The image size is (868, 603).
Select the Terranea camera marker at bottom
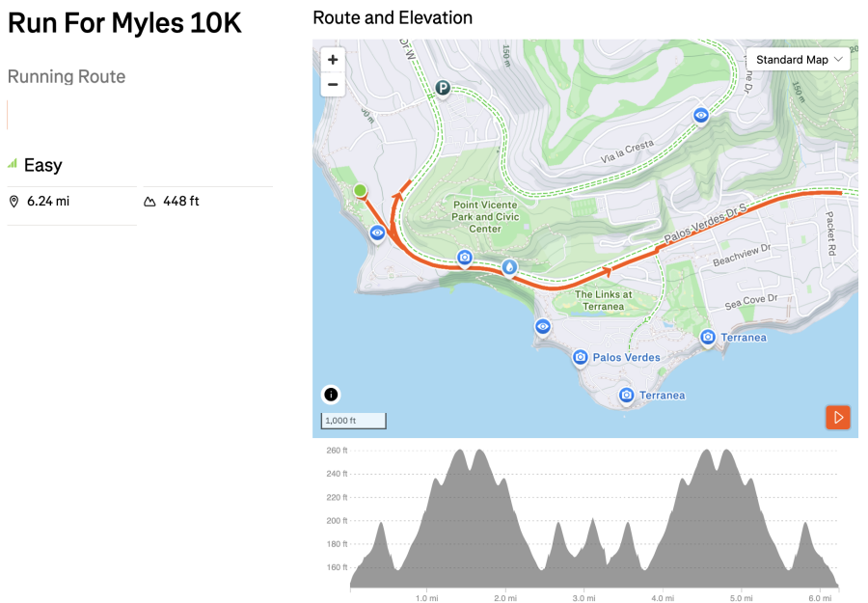tap(627, 396)
